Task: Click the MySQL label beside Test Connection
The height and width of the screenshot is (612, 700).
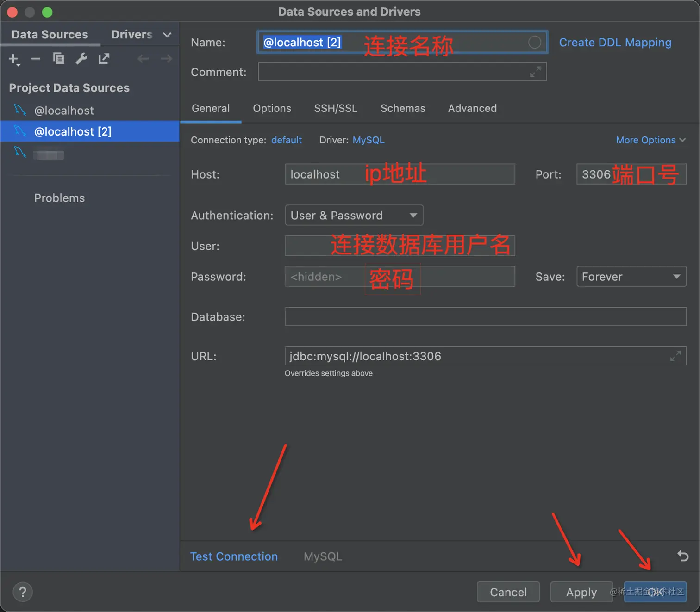Action: pos(323,556)
